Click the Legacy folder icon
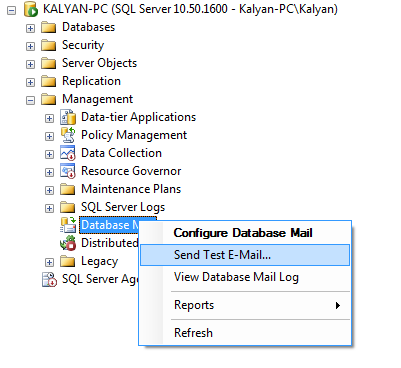 tap(68, 262)
